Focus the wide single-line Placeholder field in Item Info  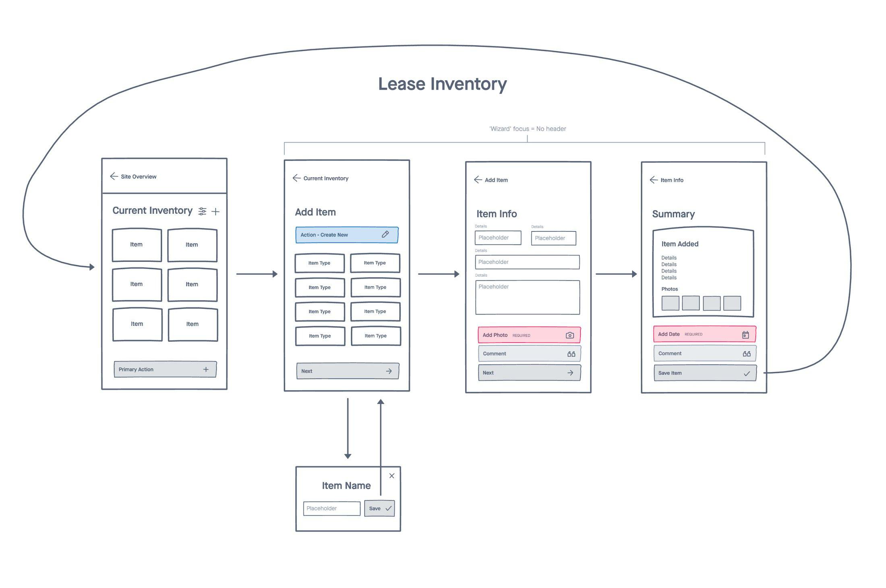(527, 262)
